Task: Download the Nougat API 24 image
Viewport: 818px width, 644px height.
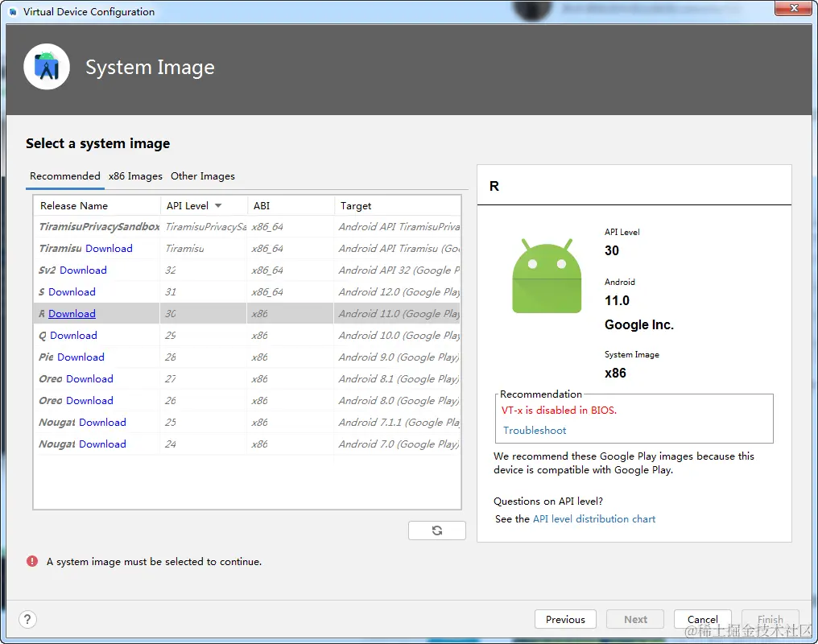Action: tap(103, 444)
